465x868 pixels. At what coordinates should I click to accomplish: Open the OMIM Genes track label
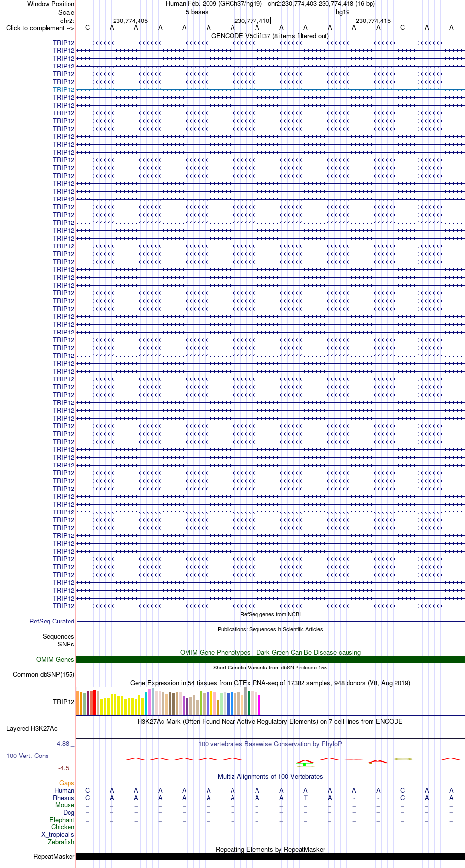[x=55, y=659]
